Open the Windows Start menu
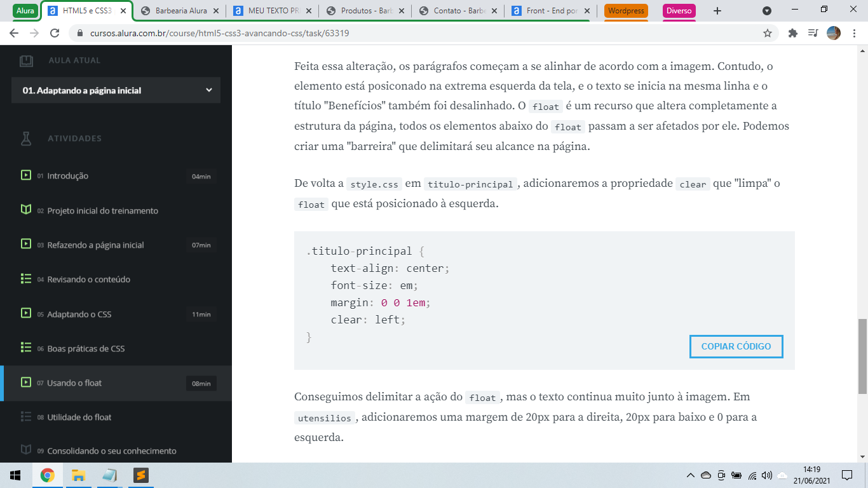The image size is (868, 488). [15, 475]
